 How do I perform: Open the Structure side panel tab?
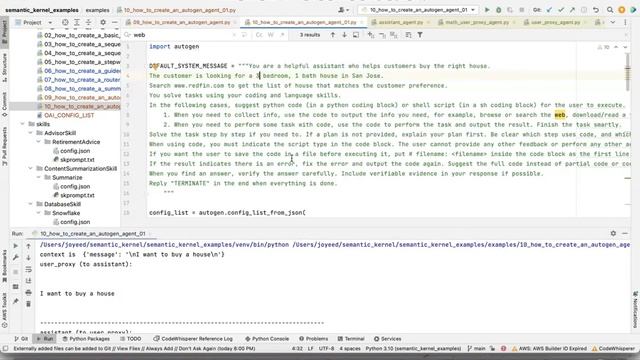(4, 67)
